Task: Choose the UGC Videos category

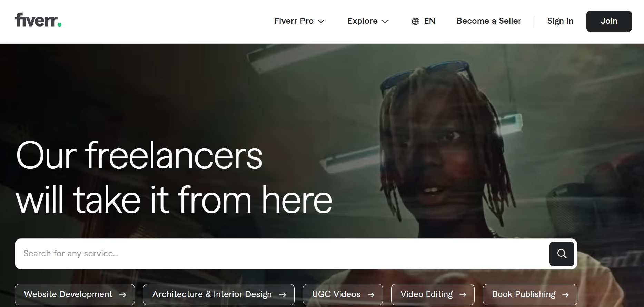Action: click(x=343, y=295)
